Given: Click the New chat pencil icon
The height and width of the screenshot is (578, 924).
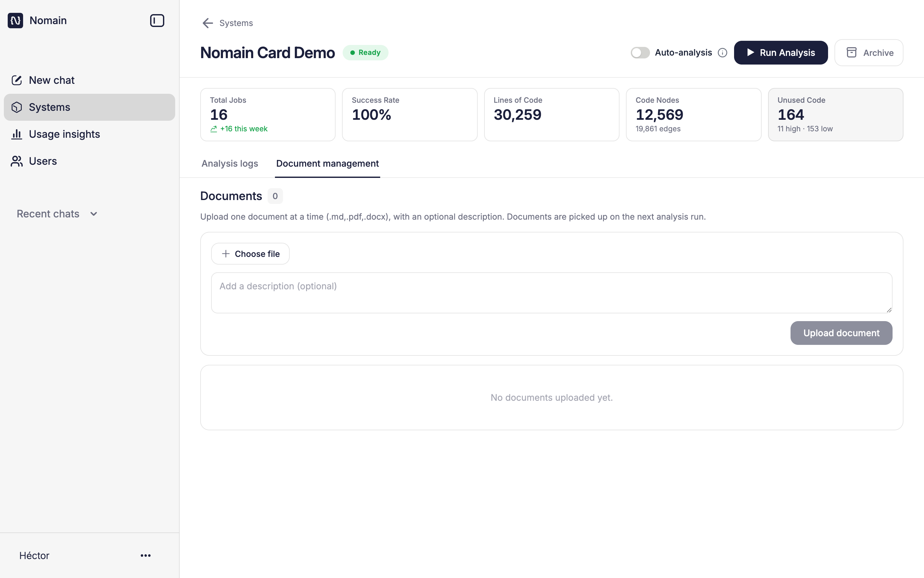Looking at the screenshot, I should tap(16, 80).
